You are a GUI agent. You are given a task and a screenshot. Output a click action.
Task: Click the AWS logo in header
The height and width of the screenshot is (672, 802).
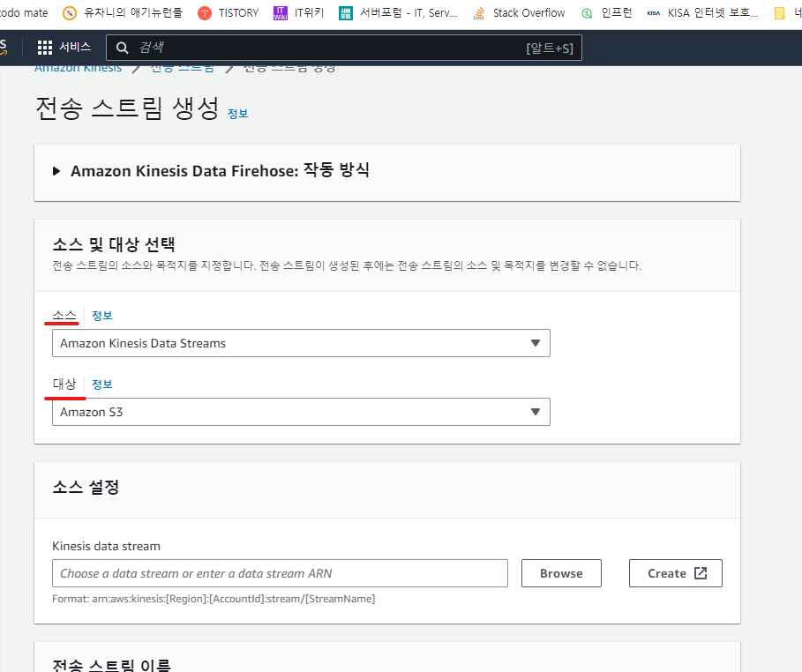tap(4, 48)
